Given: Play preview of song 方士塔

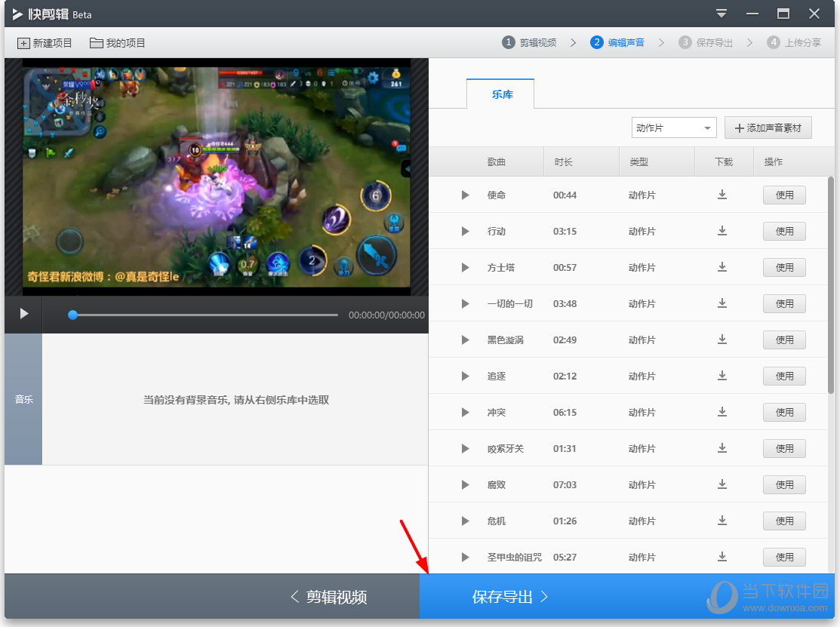Looking at the screenshot, I should [465, 267].
